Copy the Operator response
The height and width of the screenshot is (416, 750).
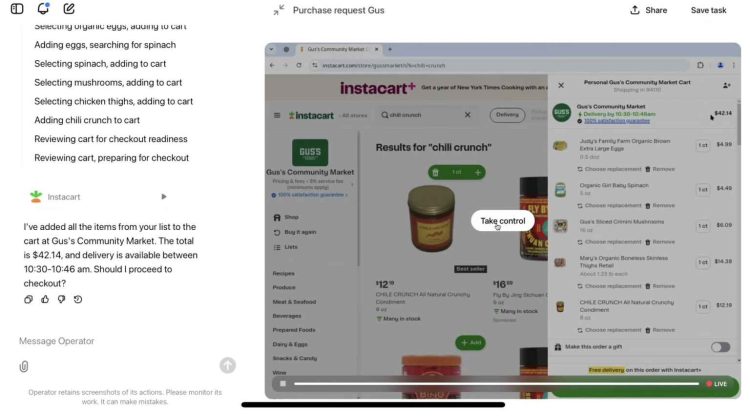coord(28,299)
